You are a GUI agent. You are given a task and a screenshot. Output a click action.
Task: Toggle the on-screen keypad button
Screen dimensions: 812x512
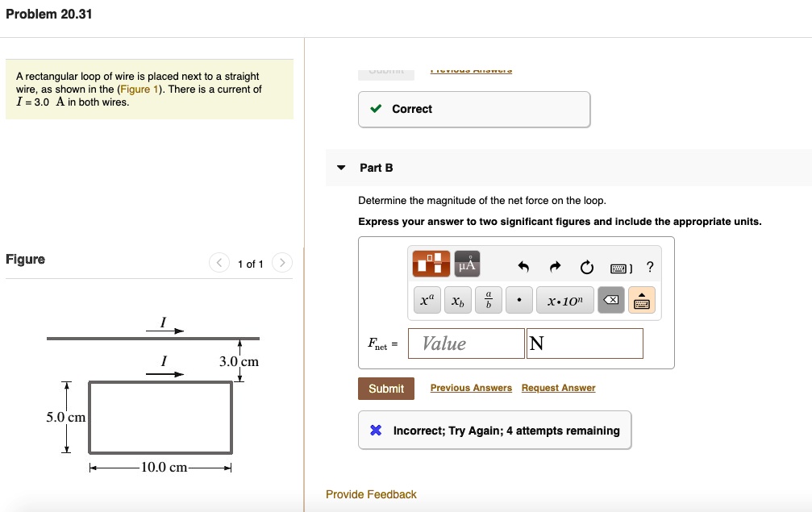click(x=642, y=300)
